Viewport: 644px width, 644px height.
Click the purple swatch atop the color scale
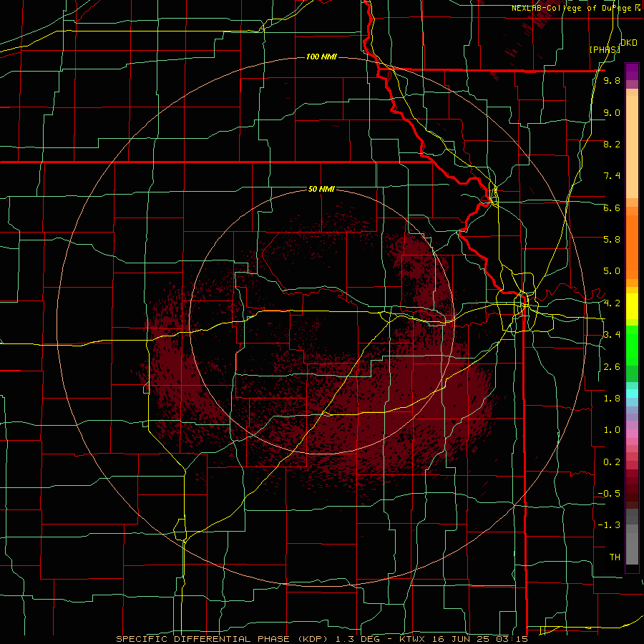(x=632, y=72)
